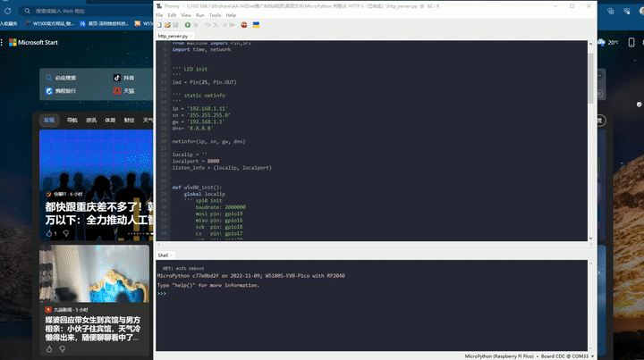Like the top crowd news article
This screenshot has width=644, height=360.
[49, 233]
